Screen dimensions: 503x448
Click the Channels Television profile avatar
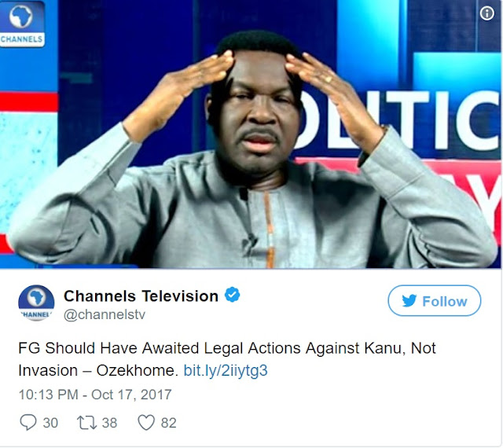(x=36, y=303)
